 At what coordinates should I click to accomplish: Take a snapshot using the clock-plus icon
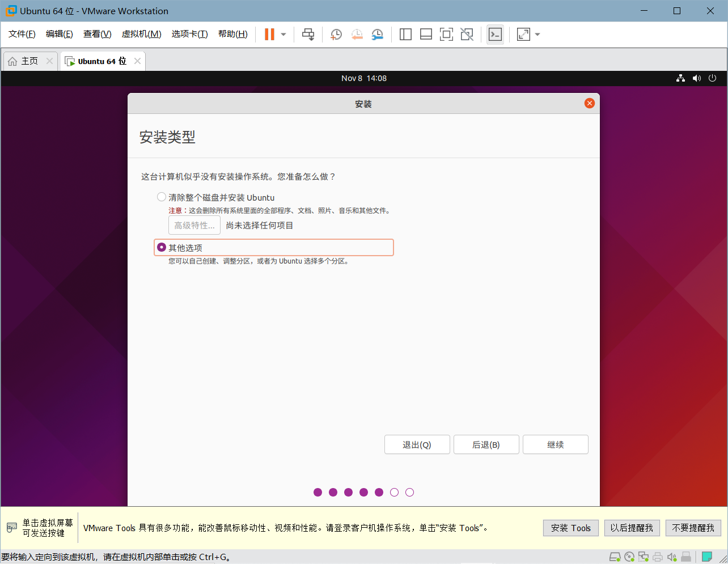336,35
